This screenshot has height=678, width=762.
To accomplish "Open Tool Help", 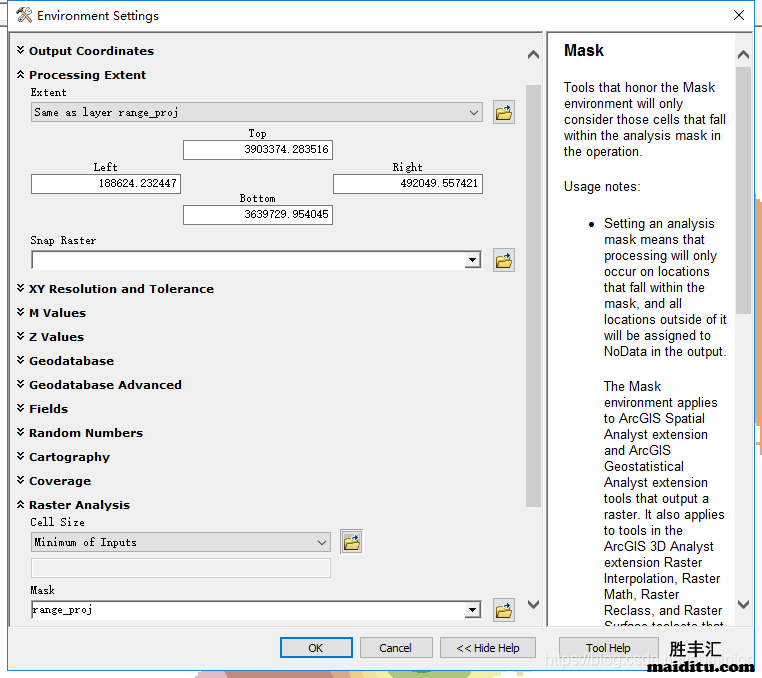I will click(x=608, y=648).
